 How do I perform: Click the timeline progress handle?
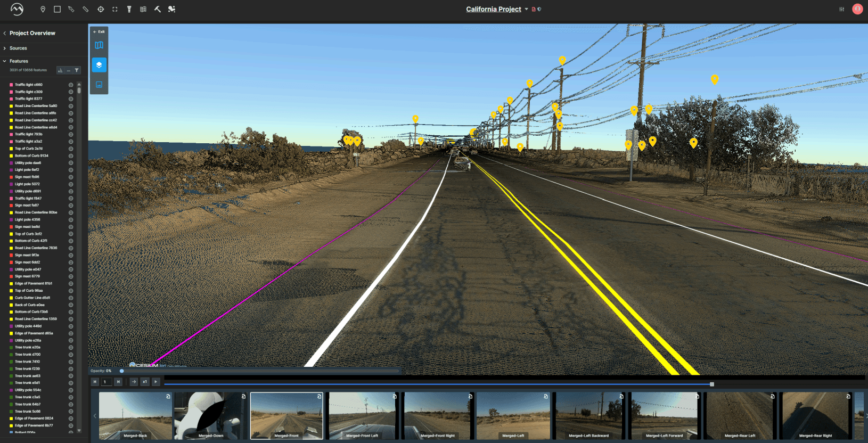point(712,384)
